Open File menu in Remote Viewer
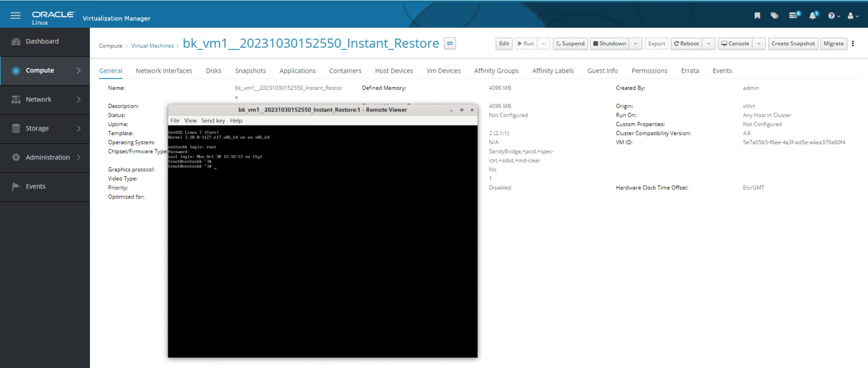868x368 pixels. [x=175, y=121]
